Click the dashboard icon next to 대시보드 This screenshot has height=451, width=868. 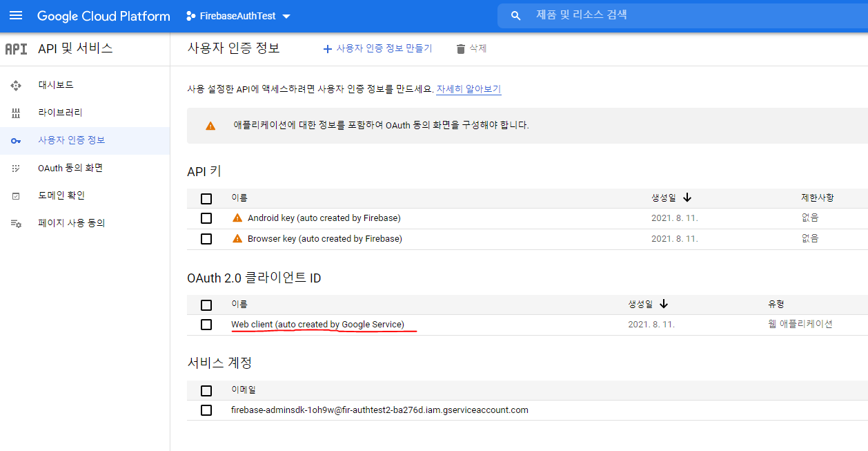point(16,85)
